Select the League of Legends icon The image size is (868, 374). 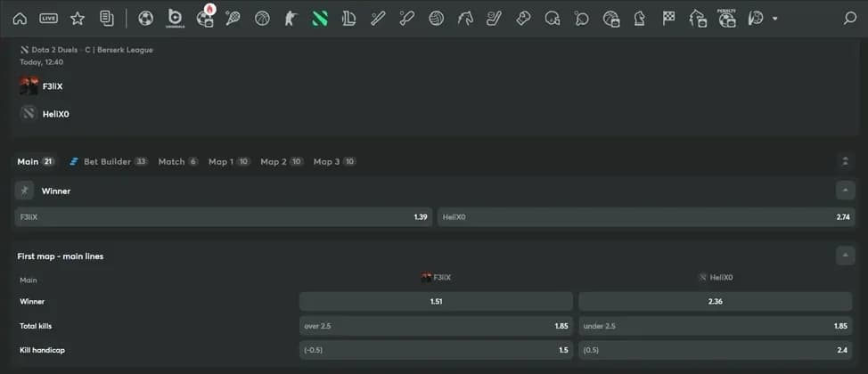[x=348, y=19]
